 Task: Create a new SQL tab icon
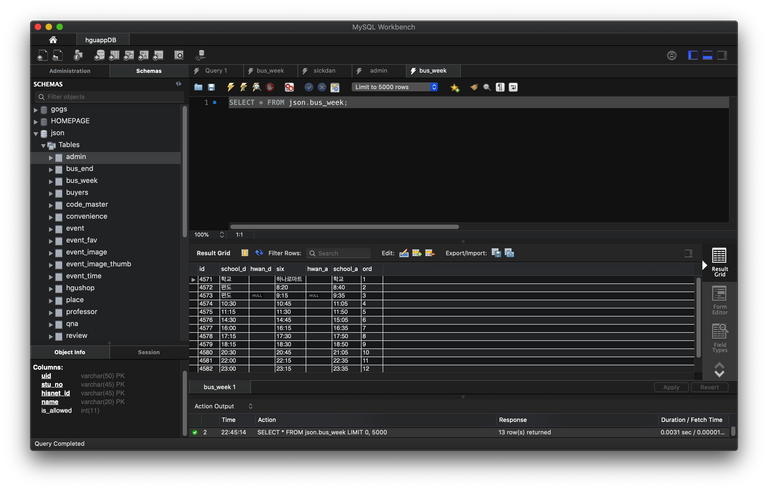point(43,55)
